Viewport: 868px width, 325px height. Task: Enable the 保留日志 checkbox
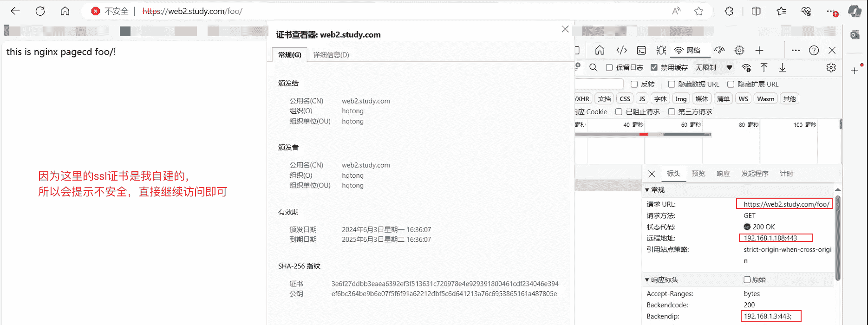click(x=609, y=68)
